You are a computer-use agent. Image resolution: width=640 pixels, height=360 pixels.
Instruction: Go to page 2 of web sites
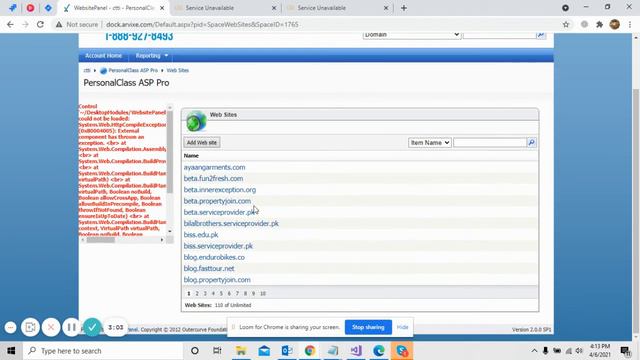point(197,293)
